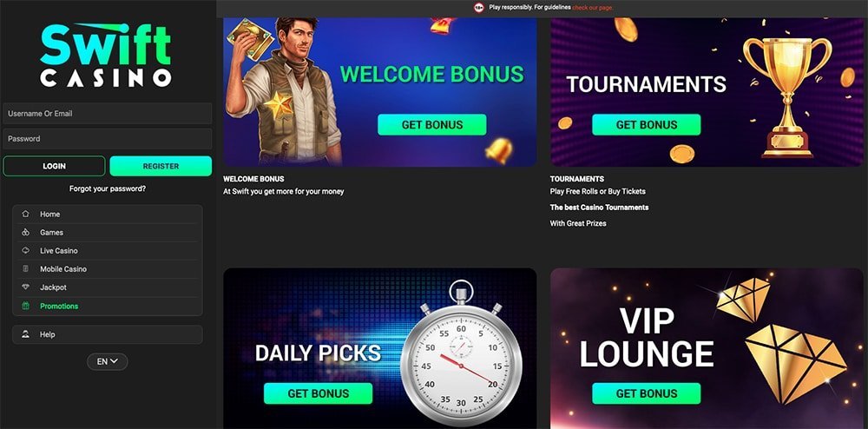This screenshot has height=429, width=868.
Task: Open the EN language dropdown
Action: [108, 361]
